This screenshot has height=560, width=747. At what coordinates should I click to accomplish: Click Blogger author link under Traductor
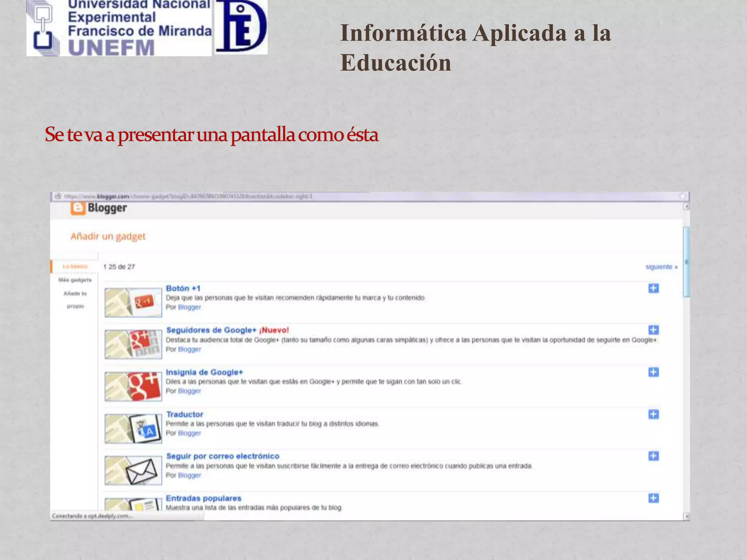point(189,433)
